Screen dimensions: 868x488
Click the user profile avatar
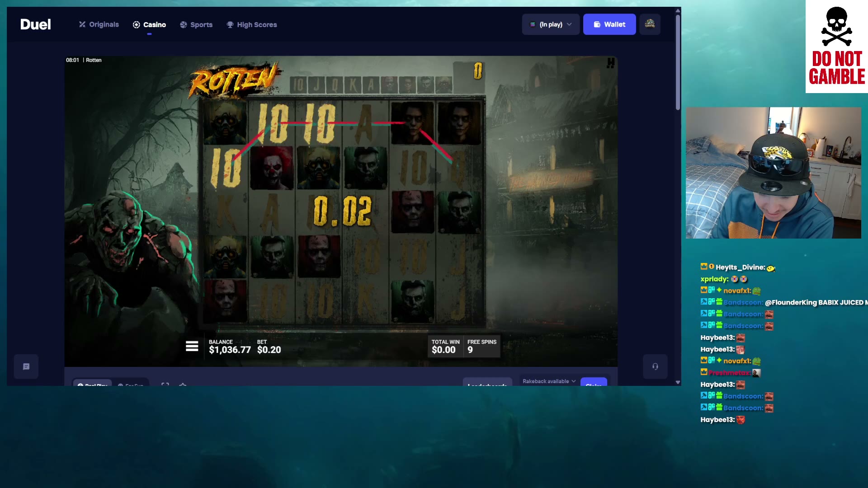[x=650, y=24]
